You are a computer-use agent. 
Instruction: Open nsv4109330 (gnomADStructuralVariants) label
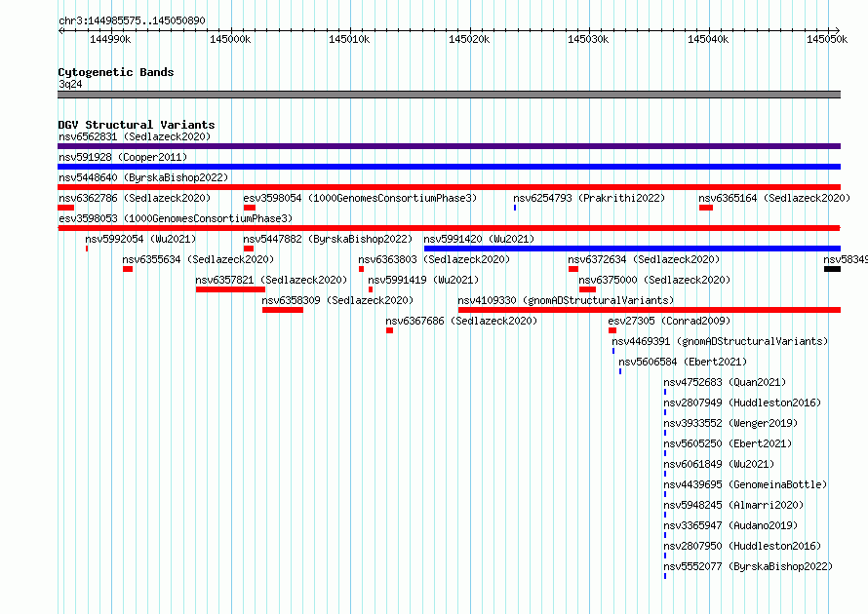(566, 300)
